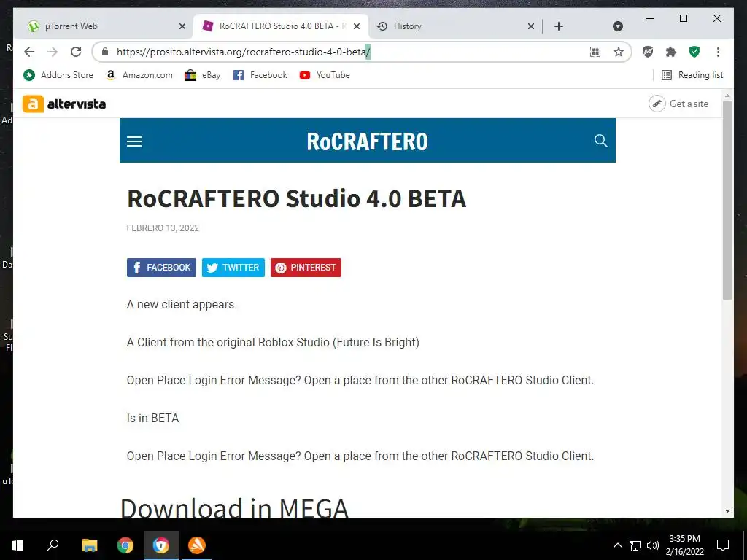The width and height of the screenshot is (747, 560).
Task: Open a new tab with the plus button
Action: pos(559,26)
